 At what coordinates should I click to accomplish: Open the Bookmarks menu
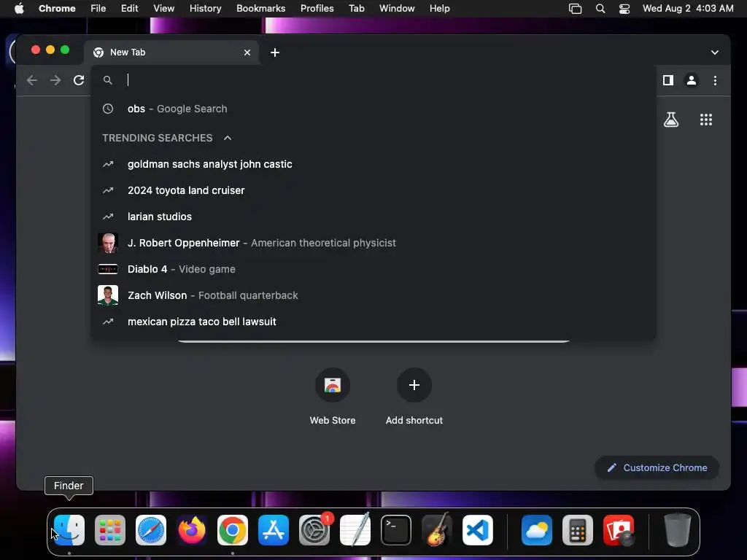[260, 9]
